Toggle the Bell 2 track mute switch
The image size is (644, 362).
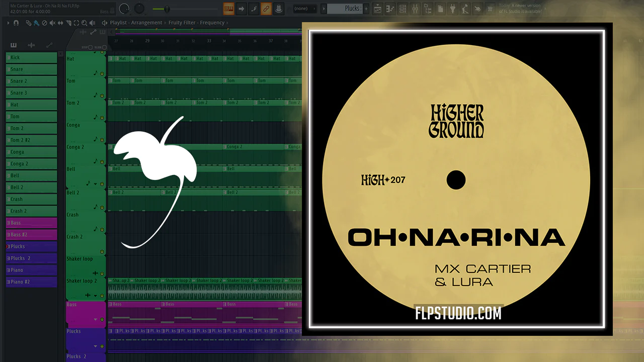[102, 207]
